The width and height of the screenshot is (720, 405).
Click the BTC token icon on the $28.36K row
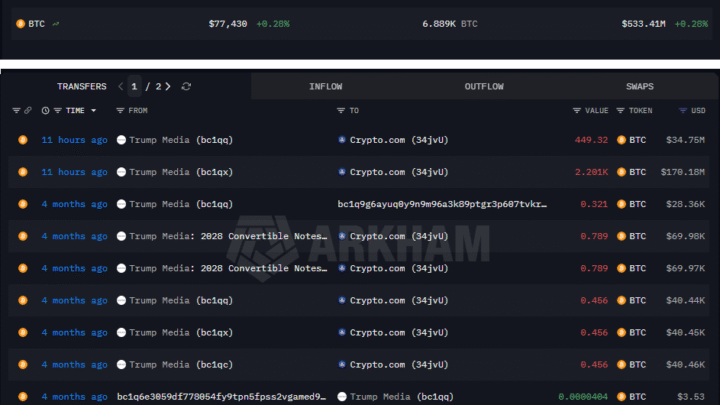621,204
